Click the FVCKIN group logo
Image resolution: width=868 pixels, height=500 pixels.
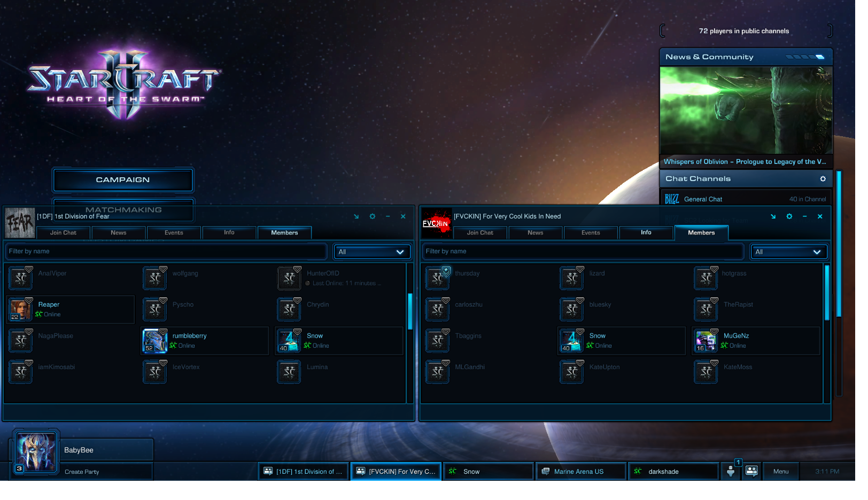click(x=437, y=223)
